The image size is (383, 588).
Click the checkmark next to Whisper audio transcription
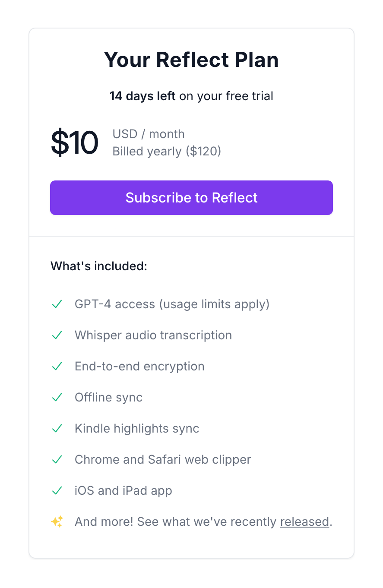[x=57, y=335]
